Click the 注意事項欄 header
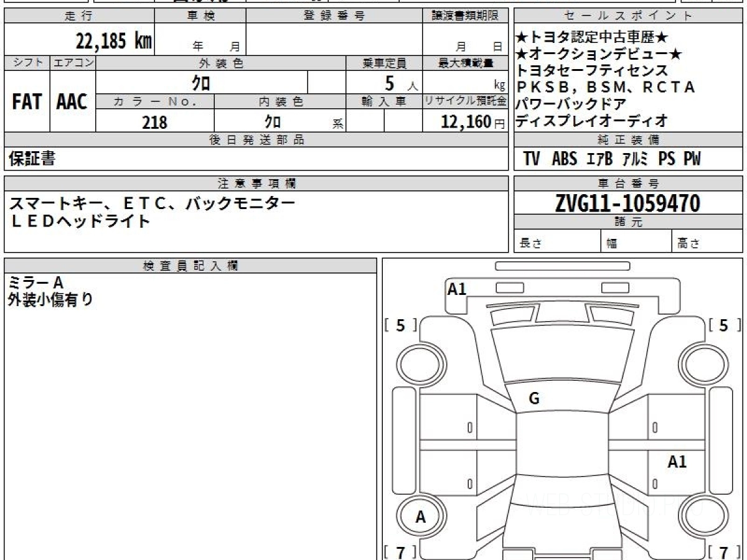Screen dimensions: 747x560 [256, 184]
